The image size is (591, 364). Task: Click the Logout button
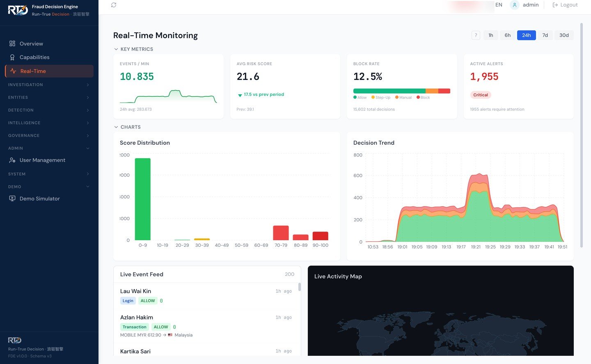tap(566, 5)
